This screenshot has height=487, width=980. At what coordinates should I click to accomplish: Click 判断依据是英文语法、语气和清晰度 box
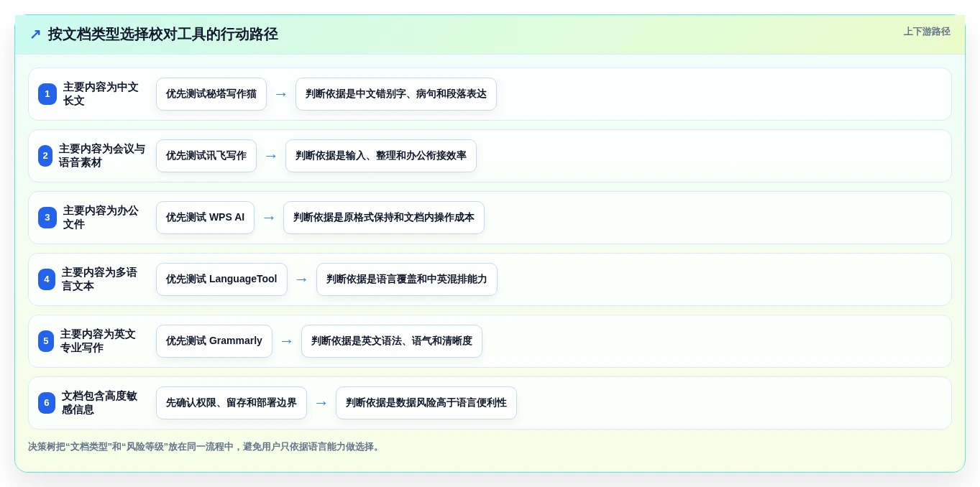click(x=392, y=341)
